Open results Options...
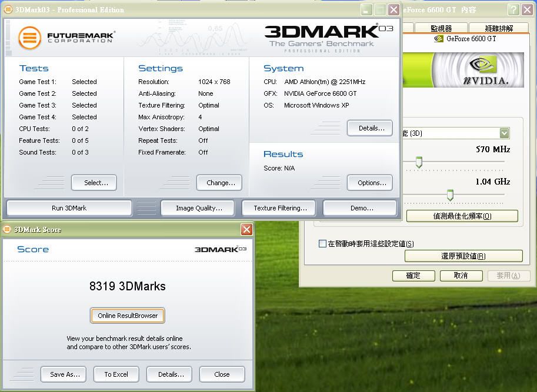The image size is (537, 392). (x=370, y=183)
